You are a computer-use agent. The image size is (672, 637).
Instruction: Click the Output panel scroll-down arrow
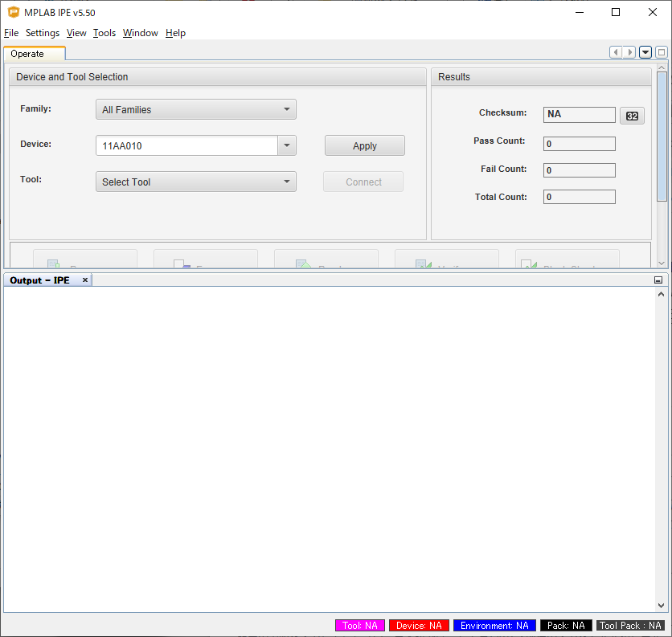click(661, 606)
